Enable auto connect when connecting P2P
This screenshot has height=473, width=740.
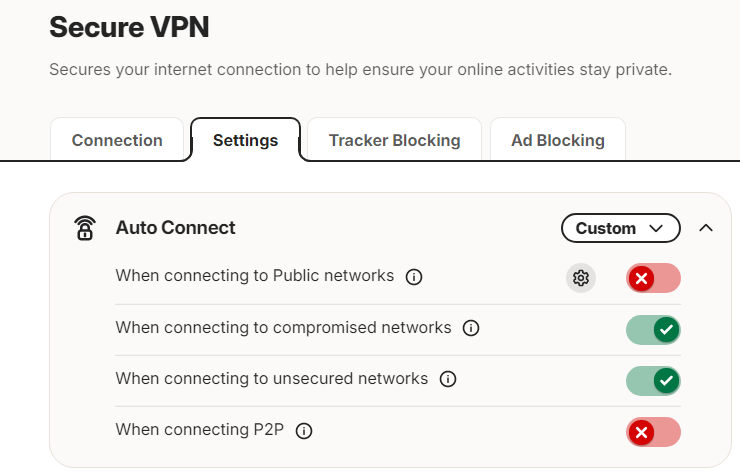pos(653,432)
